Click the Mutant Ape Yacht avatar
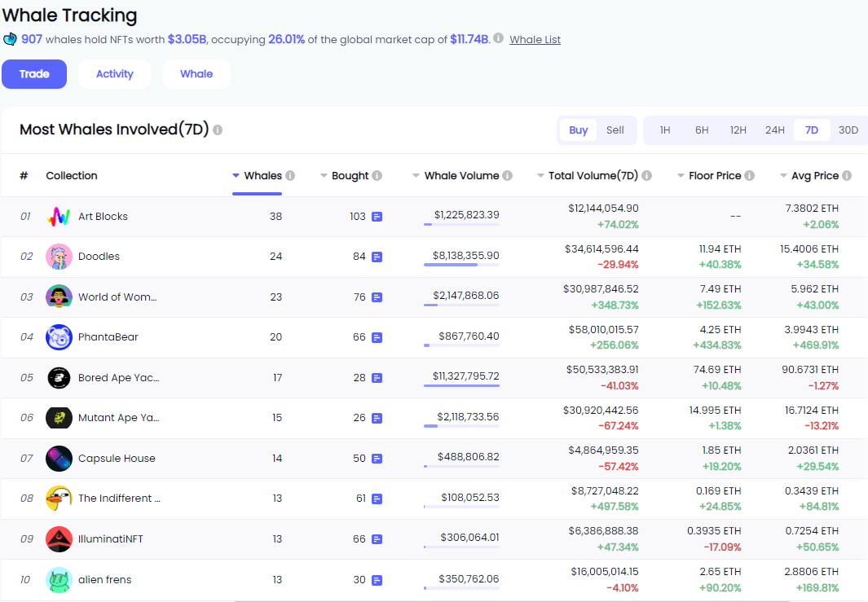 tap(59, 418)
